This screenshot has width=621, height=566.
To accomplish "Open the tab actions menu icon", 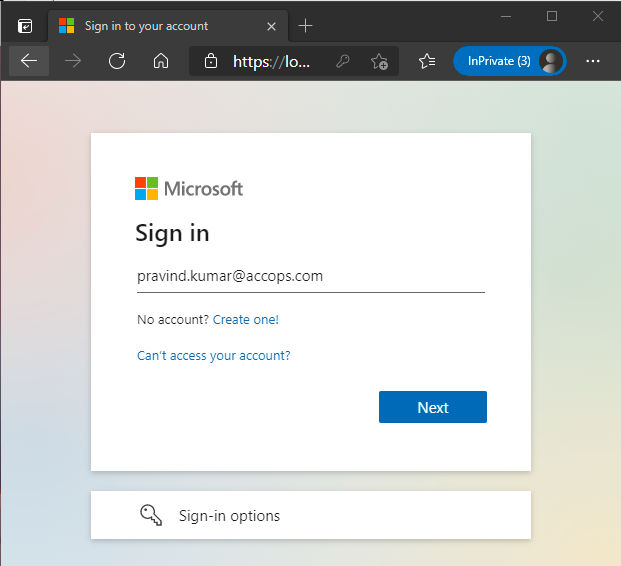I will [x=25, y=26].
